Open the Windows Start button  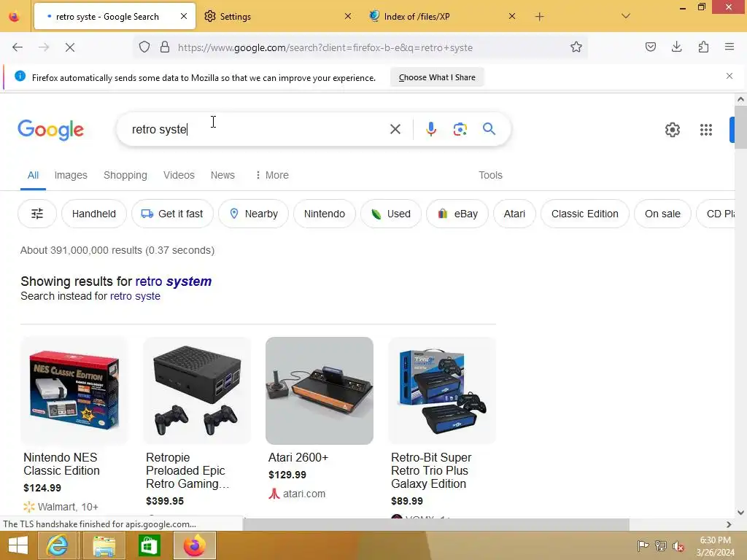18,545
